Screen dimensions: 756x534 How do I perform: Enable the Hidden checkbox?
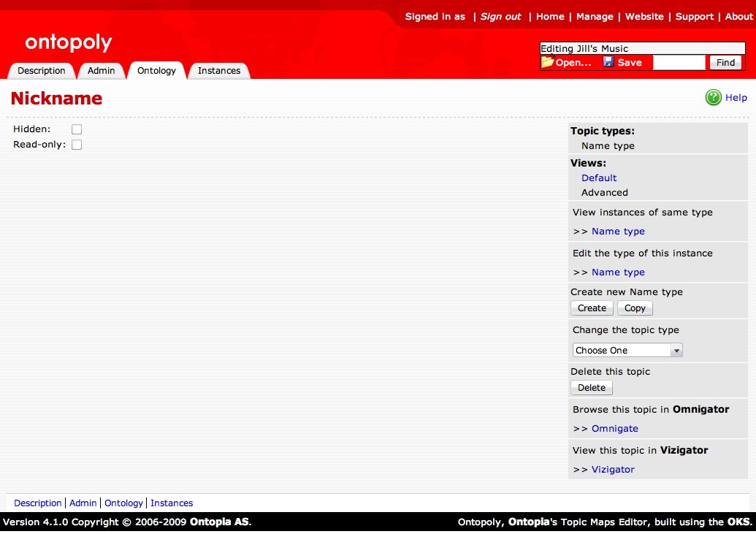tap(77, 129)
